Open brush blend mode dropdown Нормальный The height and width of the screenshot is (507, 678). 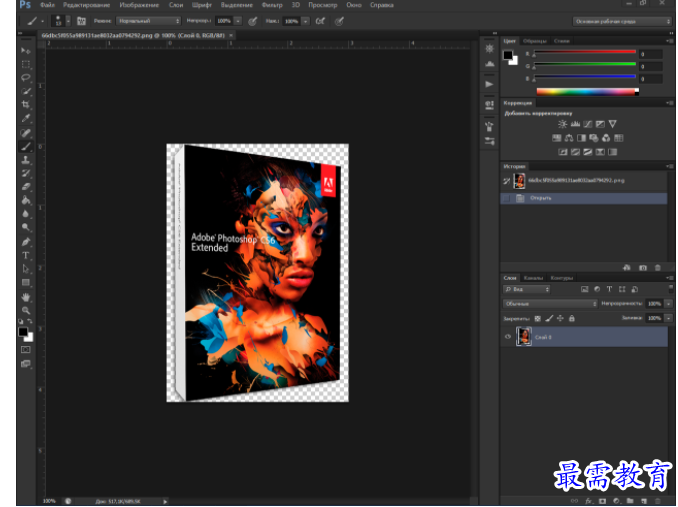[148, 21]
